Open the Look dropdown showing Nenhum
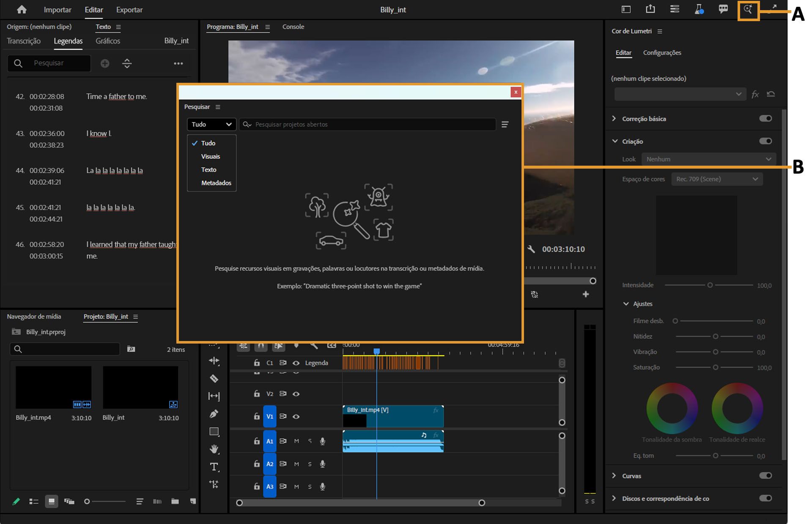This screenshot has height=524, width=812. 708,159
